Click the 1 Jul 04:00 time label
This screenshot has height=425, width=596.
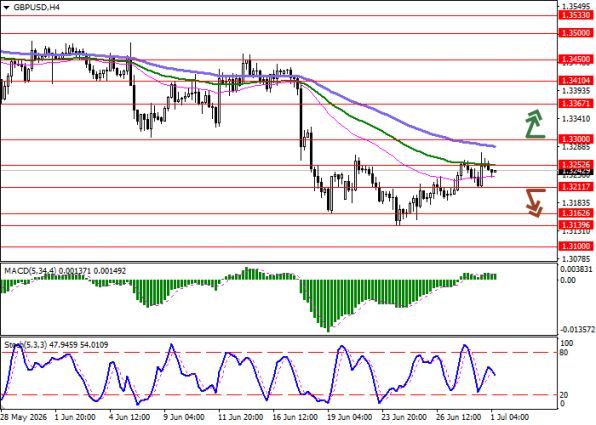[x=509, y=417]
